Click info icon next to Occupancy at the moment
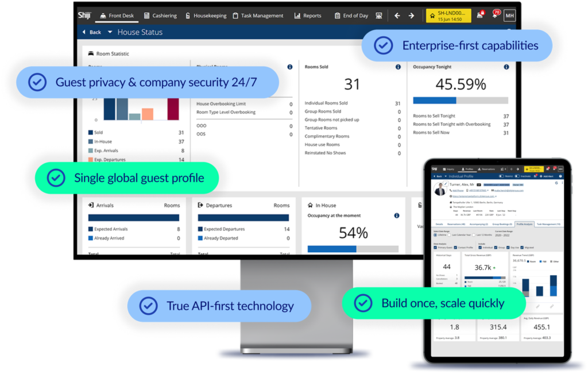Image resolution: width=588 pixels, height=378 pixels. pos(396,215)
